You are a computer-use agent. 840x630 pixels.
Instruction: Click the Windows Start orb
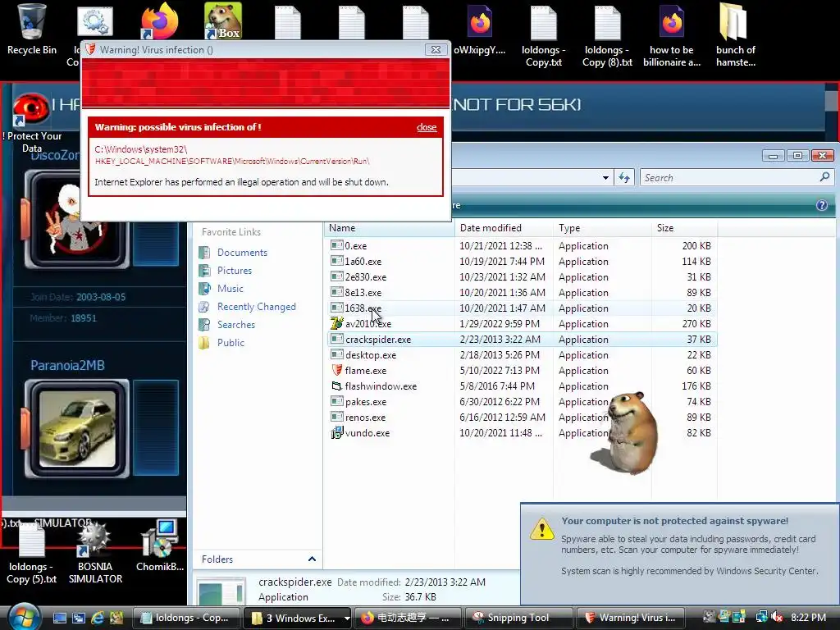pyautogui.click(x=24, y=617)
